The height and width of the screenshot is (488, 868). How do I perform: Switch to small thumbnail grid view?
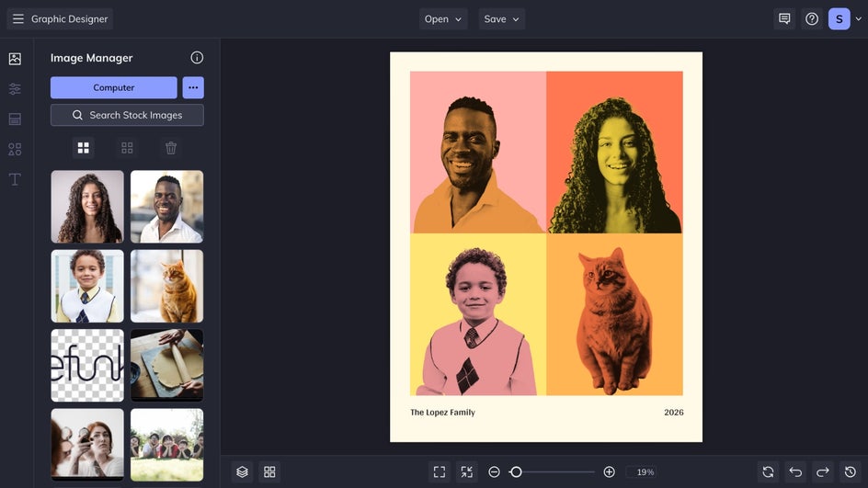click(127, 148)
